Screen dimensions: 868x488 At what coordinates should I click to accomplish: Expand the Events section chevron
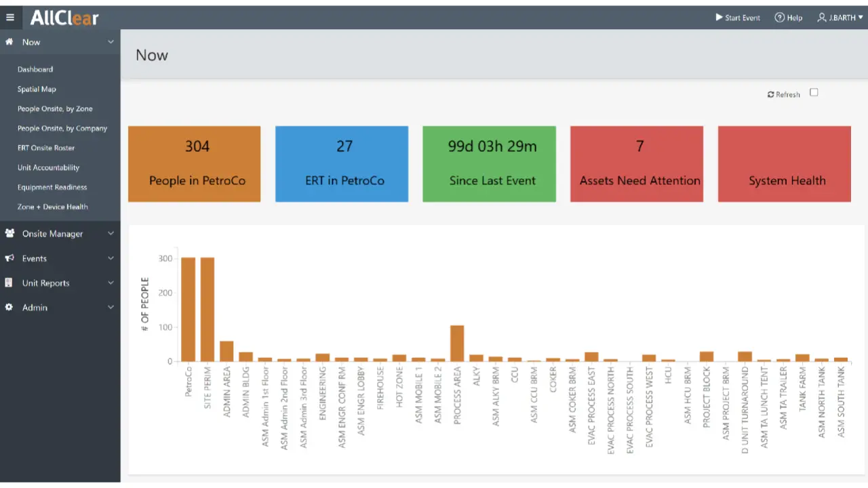[x=111, y=258]
